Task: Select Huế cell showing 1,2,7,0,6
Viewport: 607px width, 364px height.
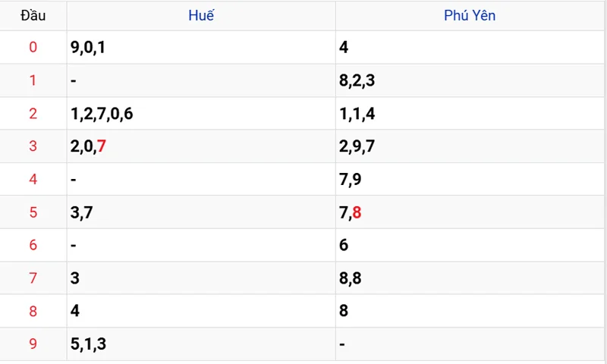Action: click(201, 113)
